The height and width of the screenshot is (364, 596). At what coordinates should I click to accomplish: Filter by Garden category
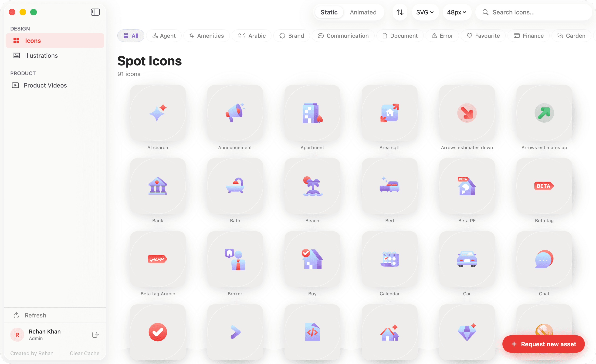(x=571, y=36)
